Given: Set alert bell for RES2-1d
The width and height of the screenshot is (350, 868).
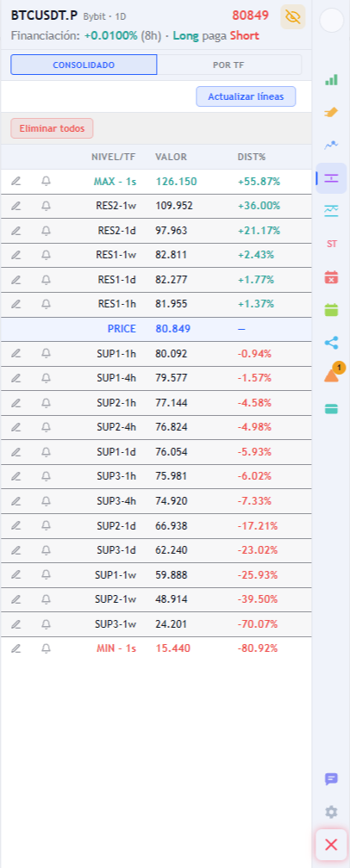Looking at the screenshot, I should point(46,230).
